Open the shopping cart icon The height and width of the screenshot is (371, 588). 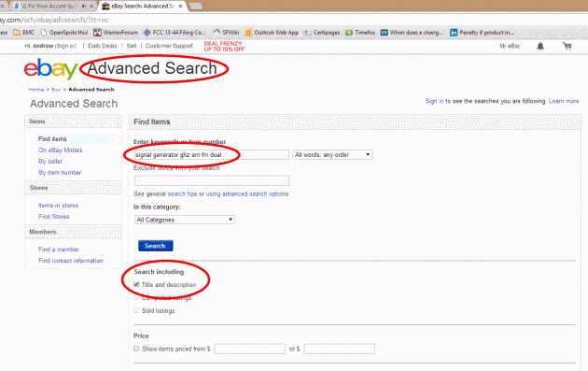(x=567, y=46)
